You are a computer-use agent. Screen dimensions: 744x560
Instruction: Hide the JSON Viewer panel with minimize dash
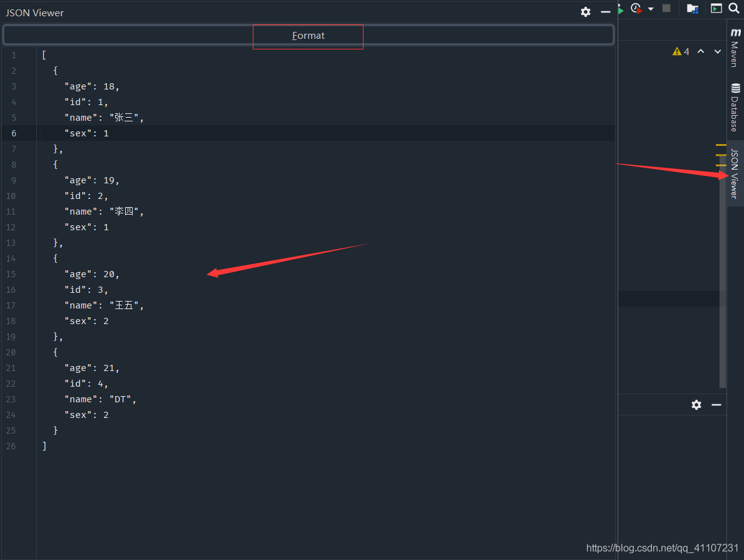(605, 12)
